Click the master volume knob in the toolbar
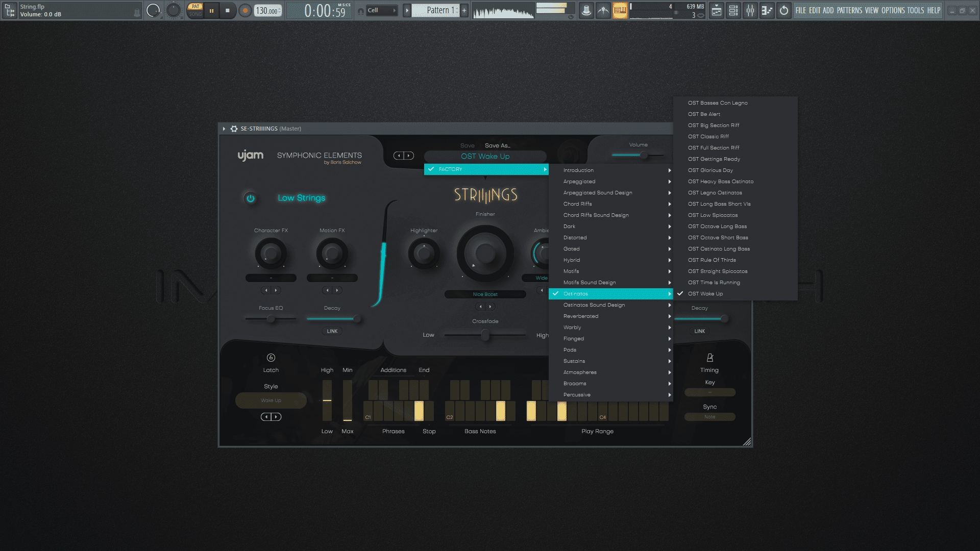This screenshot has width=980, height=551. coord(153,10)
